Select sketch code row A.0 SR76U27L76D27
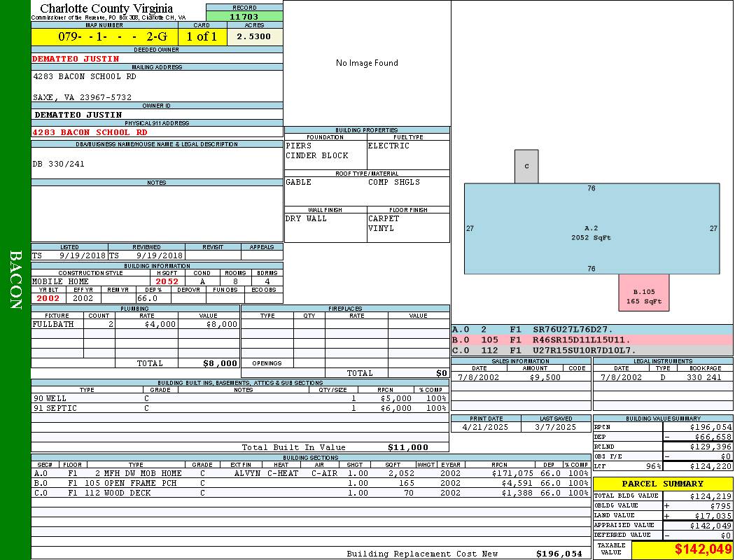 [x=592, y=330]
